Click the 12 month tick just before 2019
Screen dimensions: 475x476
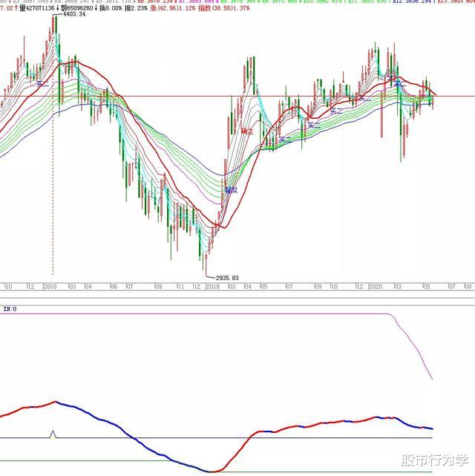tap(197, 287)
